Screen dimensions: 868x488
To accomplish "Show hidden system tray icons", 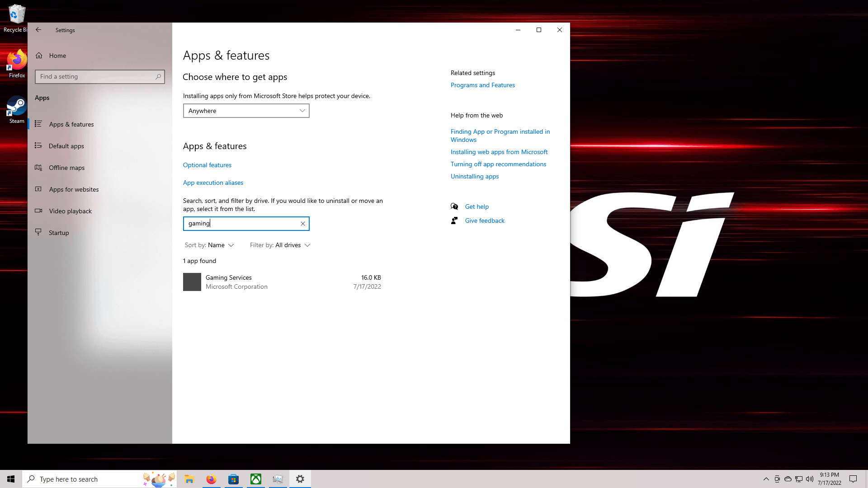I will 766,479.
